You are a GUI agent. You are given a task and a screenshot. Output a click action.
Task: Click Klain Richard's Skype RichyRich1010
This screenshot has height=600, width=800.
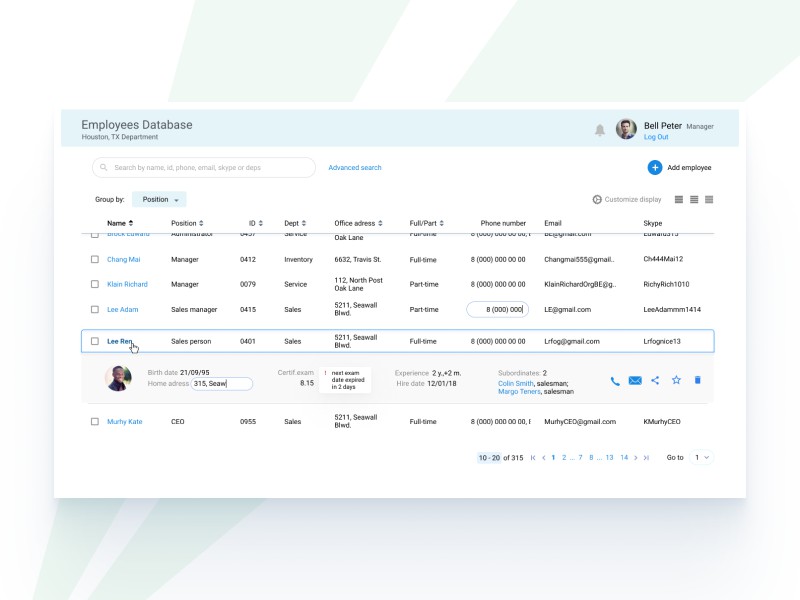pos(666,284)
